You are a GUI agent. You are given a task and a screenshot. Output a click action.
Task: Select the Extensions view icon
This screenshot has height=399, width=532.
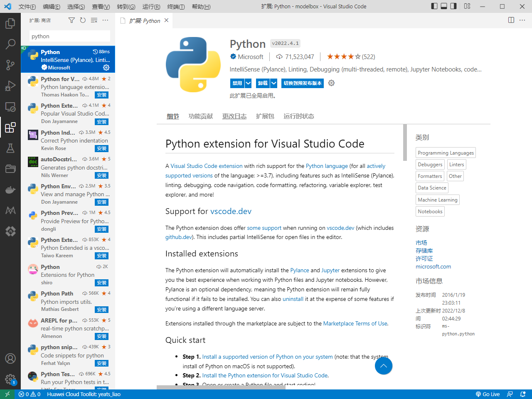(x=10, y=127)
